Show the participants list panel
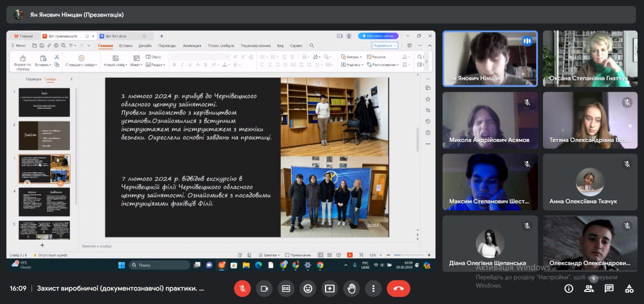 click(589, 288)
